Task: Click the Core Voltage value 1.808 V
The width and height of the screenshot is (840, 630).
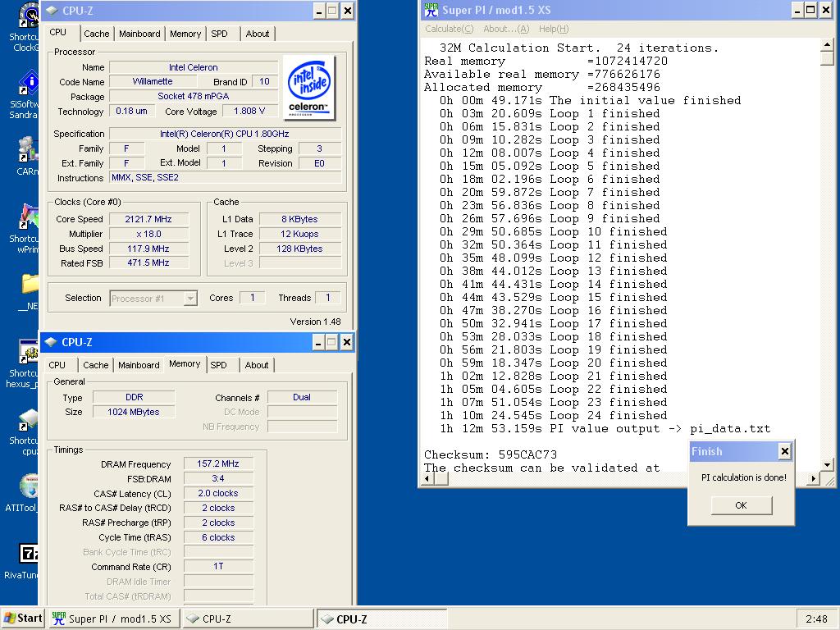Action: 249,111
